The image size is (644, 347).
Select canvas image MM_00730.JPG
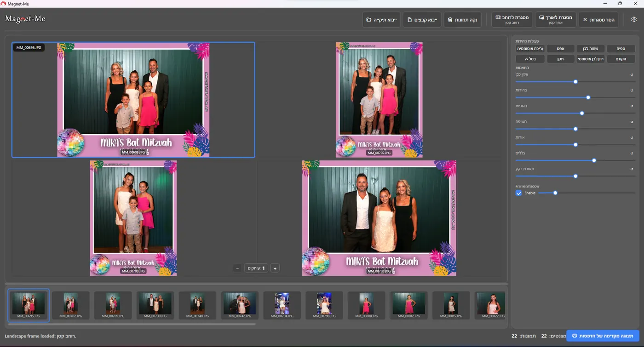[x=379, y=218]
